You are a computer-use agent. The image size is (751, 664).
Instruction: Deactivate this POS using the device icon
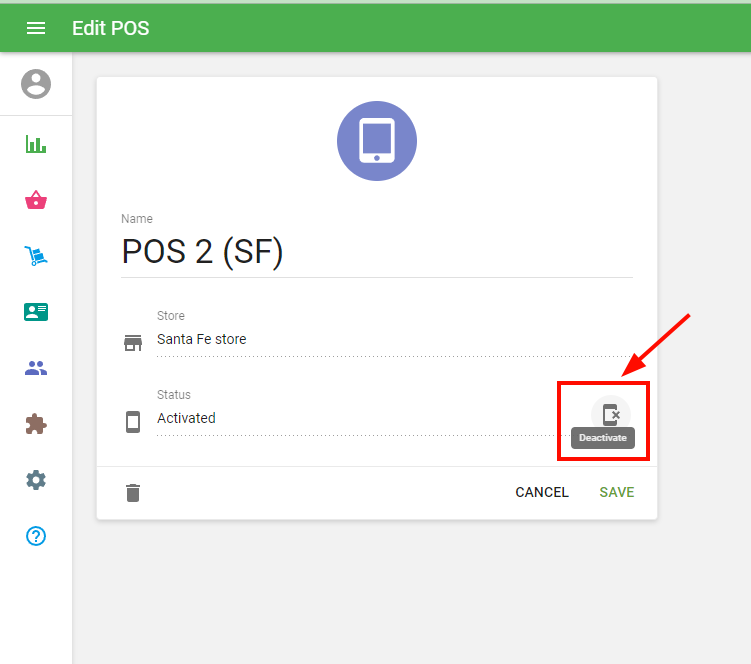[x=610, y=414]
